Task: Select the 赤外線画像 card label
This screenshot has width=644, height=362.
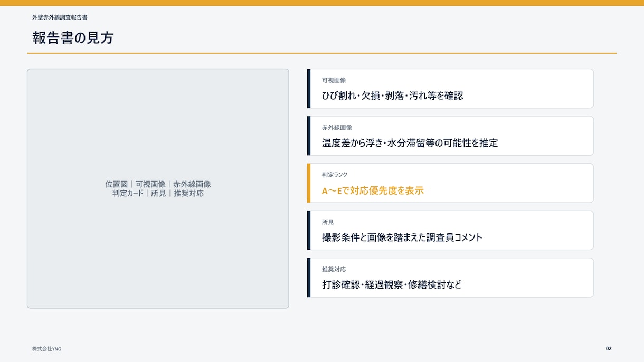Action: tap(337, 128)
